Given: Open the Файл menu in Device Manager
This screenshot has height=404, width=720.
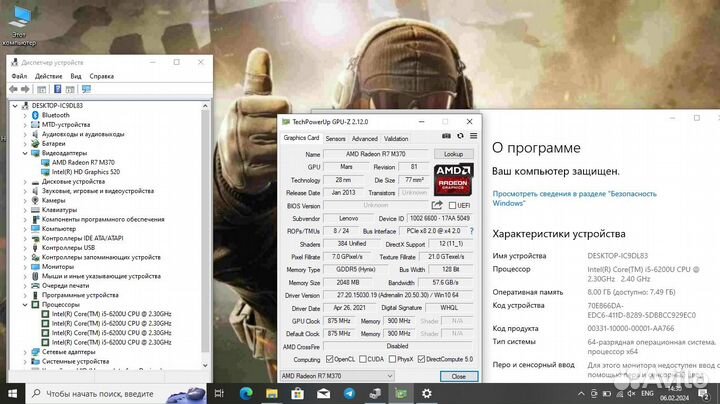Looking at the screenshot, I should (19, 76).
